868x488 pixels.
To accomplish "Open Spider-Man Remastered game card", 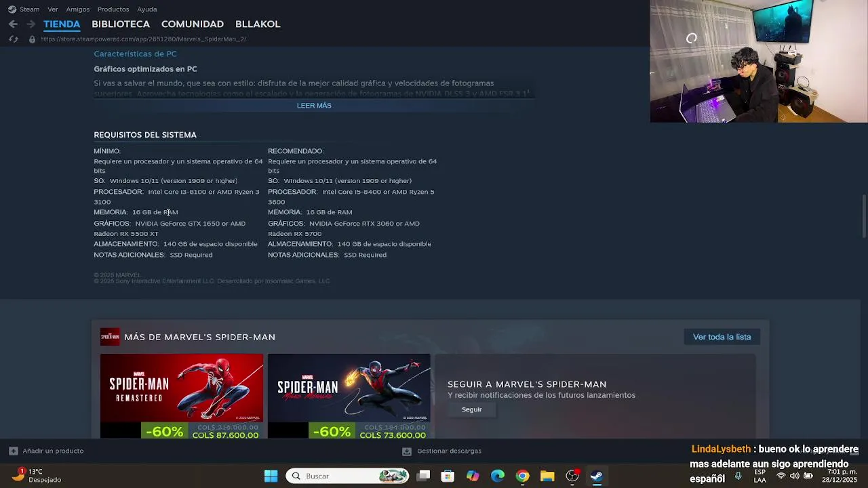I will (182, 396).
